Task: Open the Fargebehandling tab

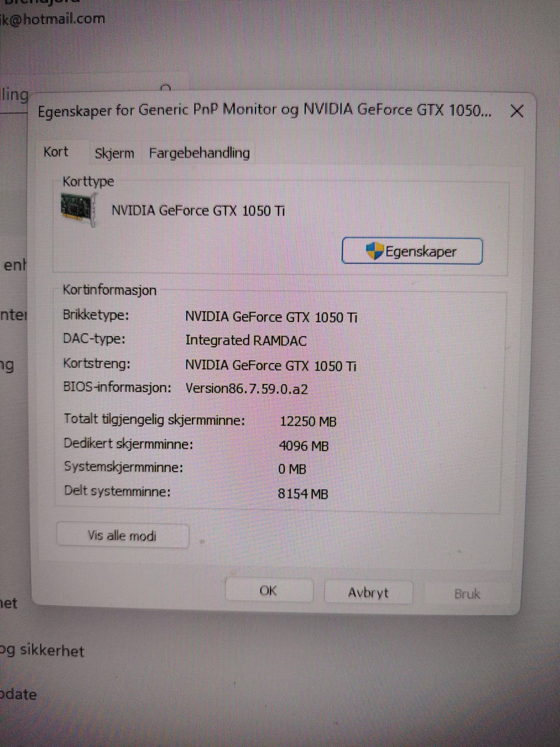Action: pos(199,153)
